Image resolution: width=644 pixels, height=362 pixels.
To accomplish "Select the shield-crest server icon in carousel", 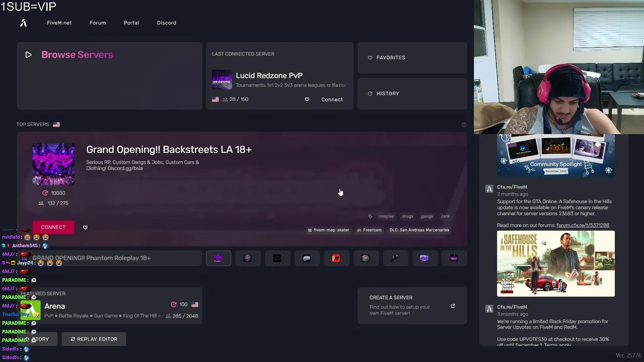I will coord(248,258).
